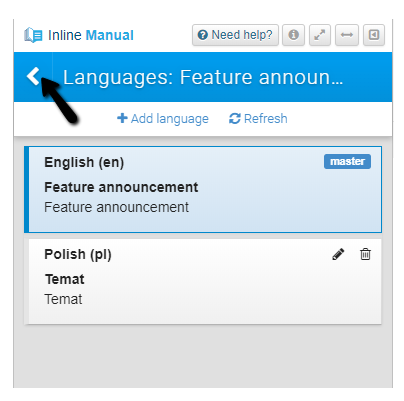The image size is (404, 401).
Task: Click the Inline Manual brand text
Action: click(91, 35)
